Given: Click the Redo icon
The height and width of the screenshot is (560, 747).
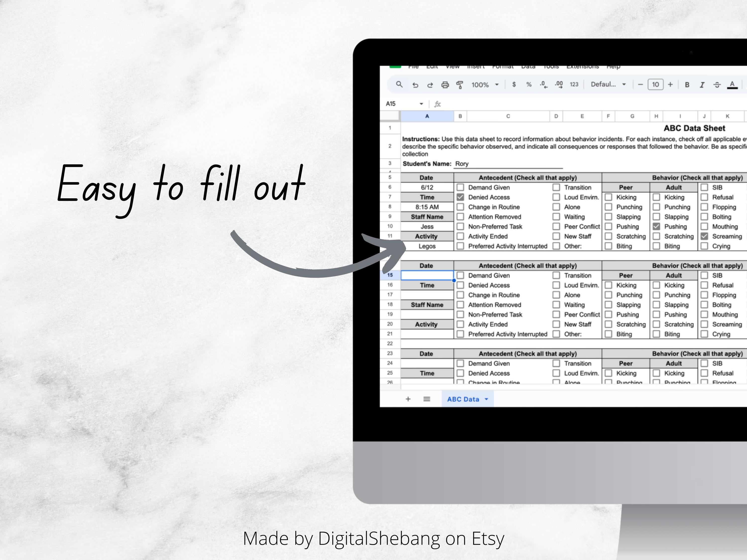Looking at the screenshot, I should pyautogui.click(x=430, y=84).
